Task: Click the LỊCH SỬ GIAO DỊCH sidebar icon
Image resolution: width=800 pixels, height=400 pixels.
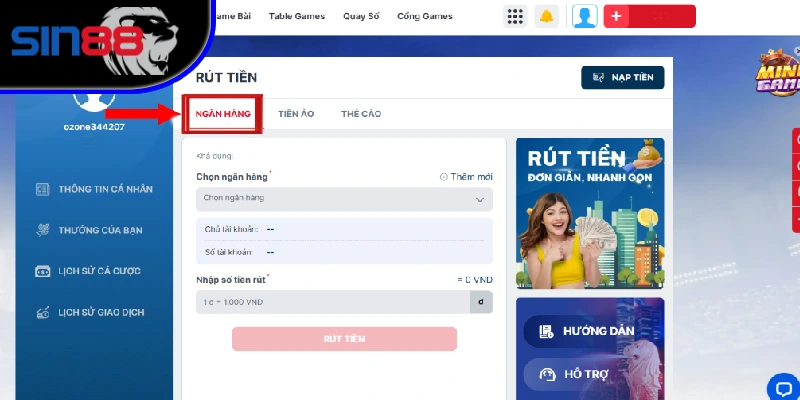Action: [42, 312]
